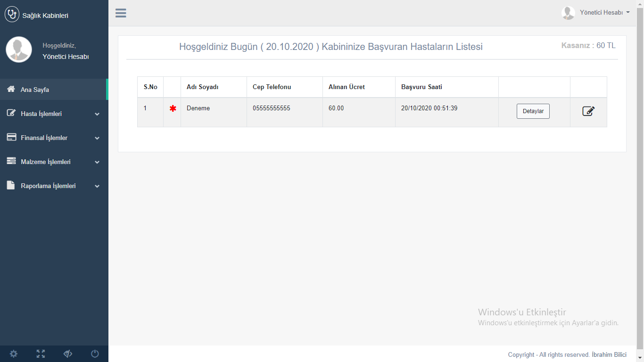Expand the Hasta İşlemleri menu

click(x=54, y=114)
